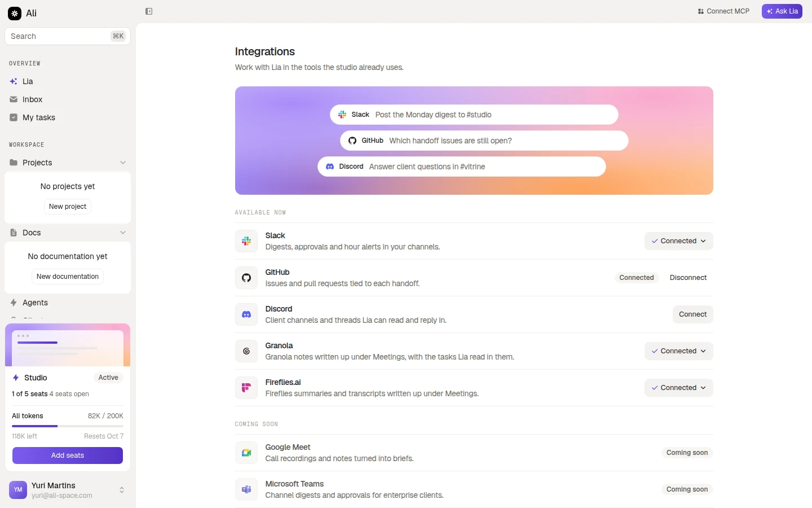
Task: Click the YM user avatar
Action: (18, 490)
